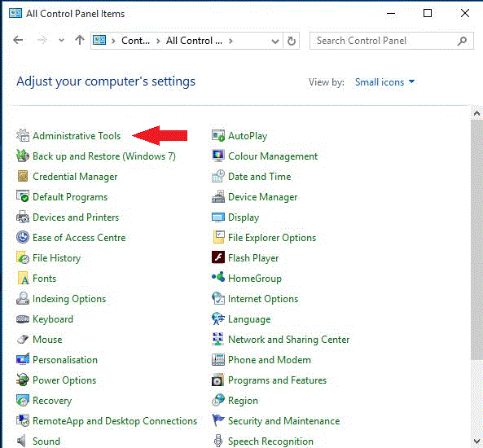Open the Display monitor icon
The image size is (483, 448).
pyautogui.click(x=218, y=217)
